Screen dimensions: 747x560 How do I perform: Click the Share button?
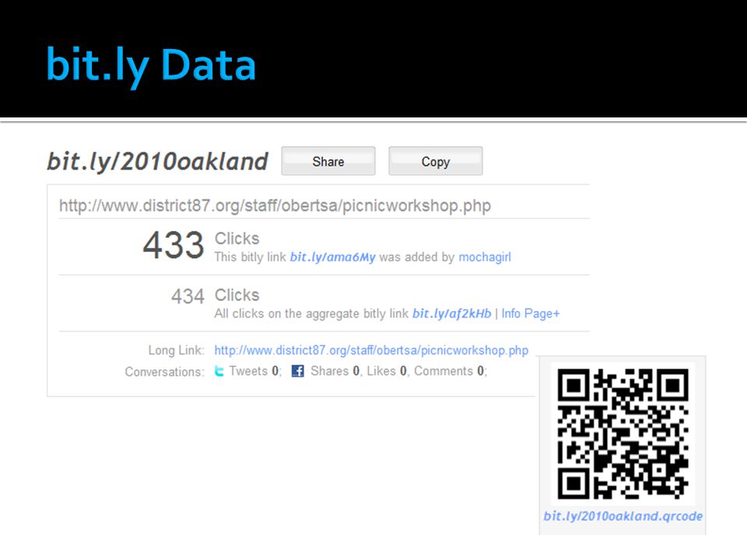(x=328, y=161)
